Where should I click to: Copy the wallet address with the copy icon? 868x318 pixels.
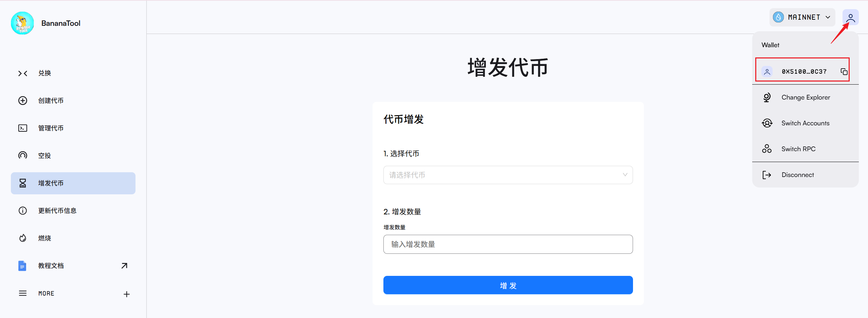click(x=844, y=71)
